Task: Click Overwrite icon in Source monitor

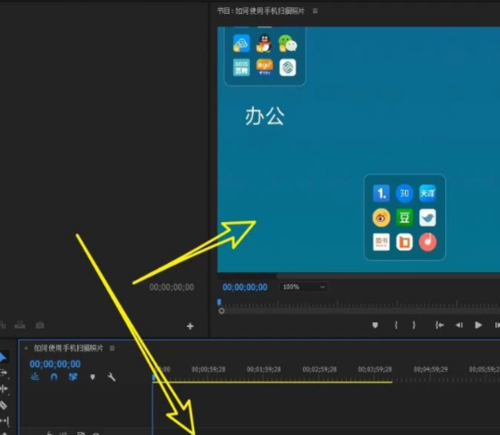Action: (x=20, y=325)
